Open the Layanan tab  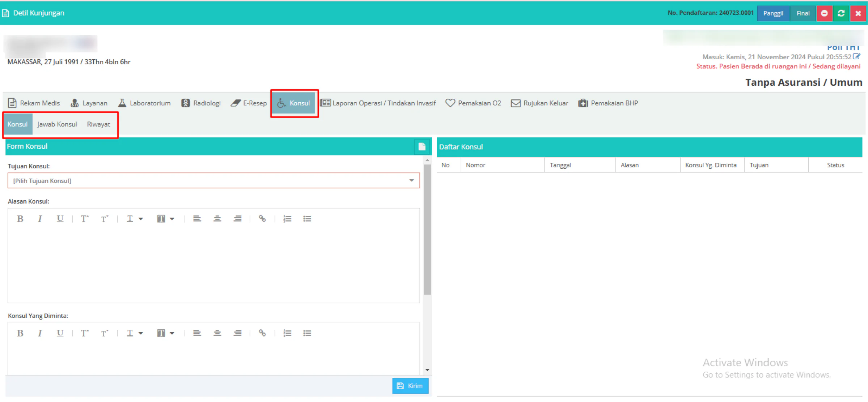click(x=89, y=103)
